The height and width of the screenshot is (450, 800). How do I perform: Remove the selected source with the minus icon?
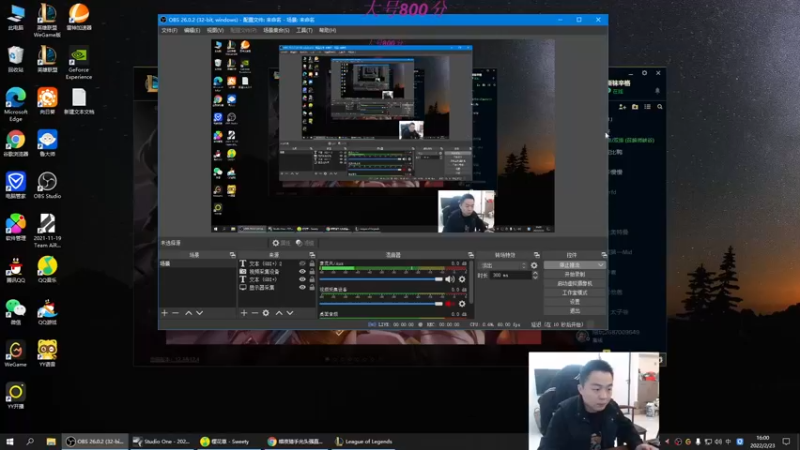tap(255, 313)
